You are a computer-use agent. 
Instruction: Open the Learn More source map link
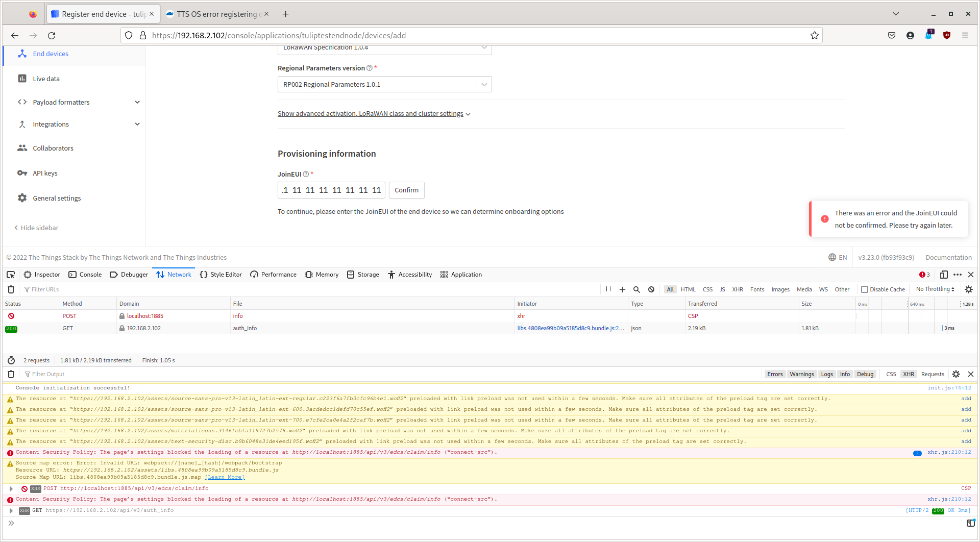(225, 477)
